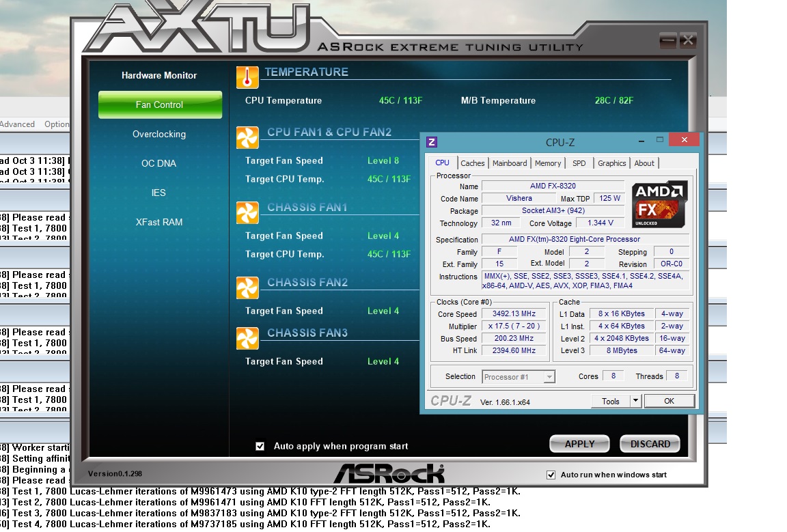Maximize the CPU-Z window
The height and width of the screenshot is (532, 787).
tap(660, 140)
